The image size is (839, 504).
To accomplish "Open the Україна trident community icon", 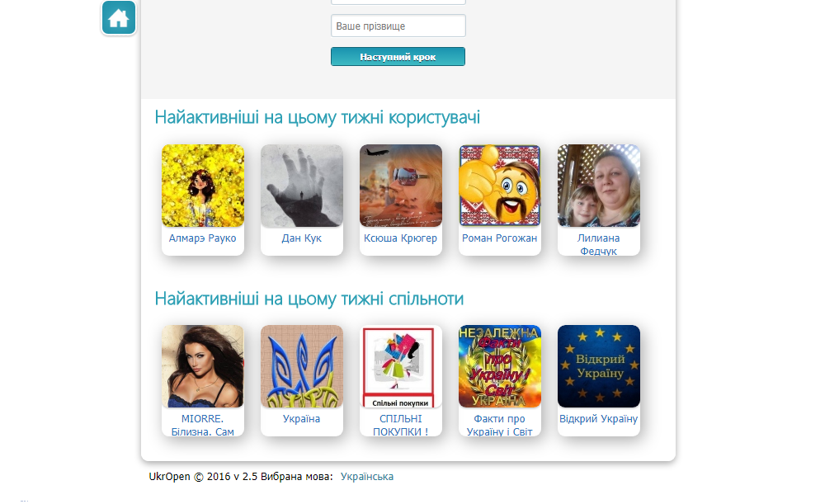I will [302, 366].
